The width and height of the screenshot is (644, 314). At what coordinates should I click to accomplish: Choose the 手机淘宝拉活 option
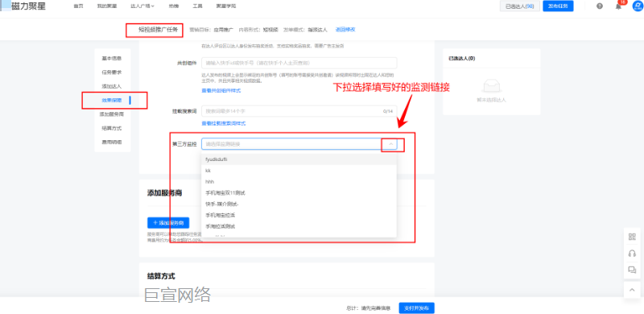pyautogui.click(x=299, y=215)
